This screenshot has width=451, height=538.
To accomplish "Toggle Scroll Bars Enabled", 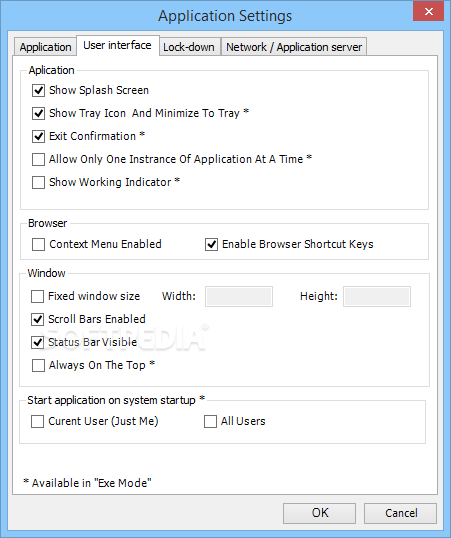I will tap(37, 319).
